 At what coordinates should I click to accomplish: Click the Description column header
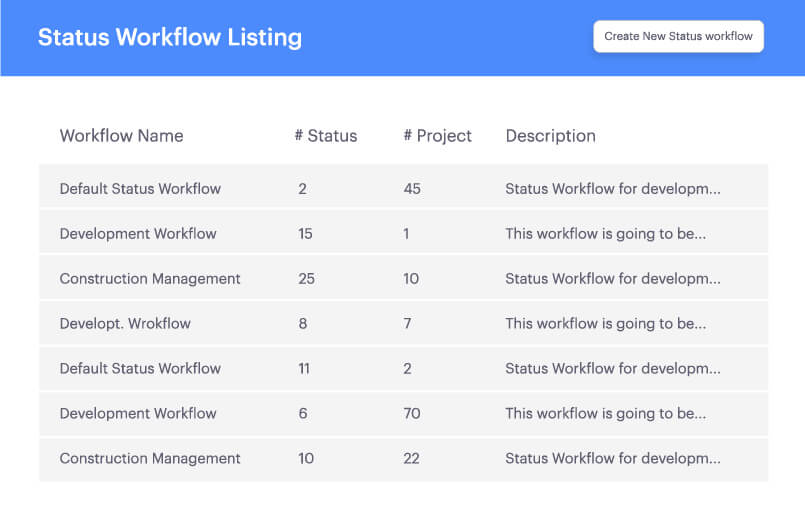click(x=550, y=136)
